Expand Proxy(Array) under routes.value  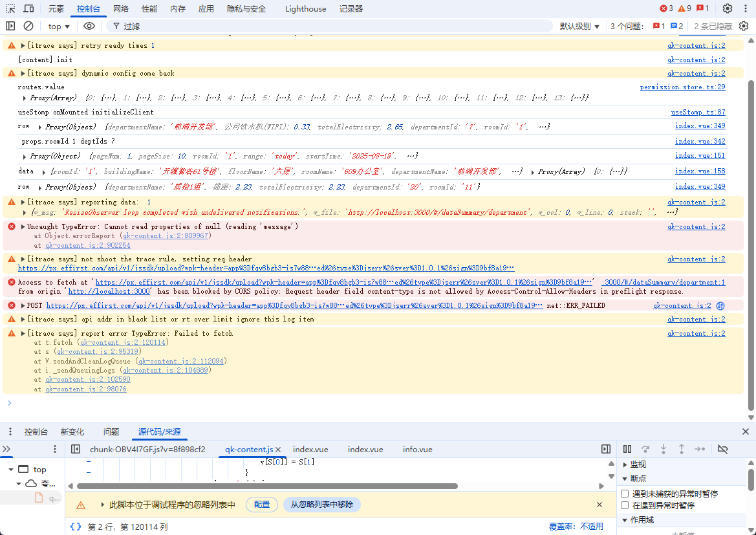pos(25,98)
